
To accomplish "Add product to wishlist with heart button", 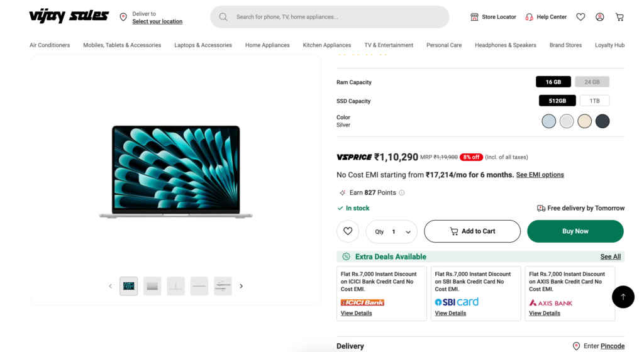I will [x=348, y=231].
